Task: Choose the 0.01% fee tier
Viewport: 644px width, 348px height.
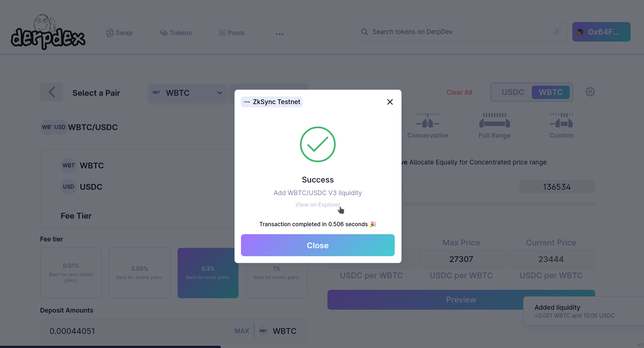Action: pyautogui.click(x=71, y=273)
